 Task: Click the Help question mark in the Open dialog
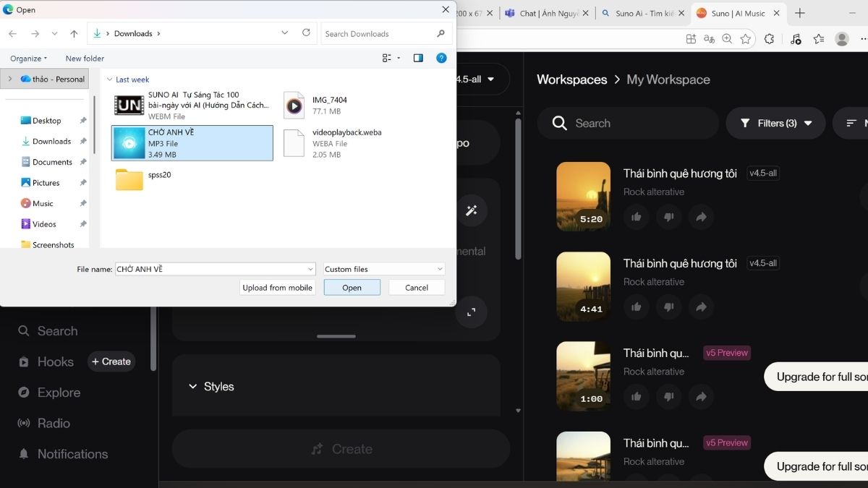pyautogui.click(x=441, y=58)
